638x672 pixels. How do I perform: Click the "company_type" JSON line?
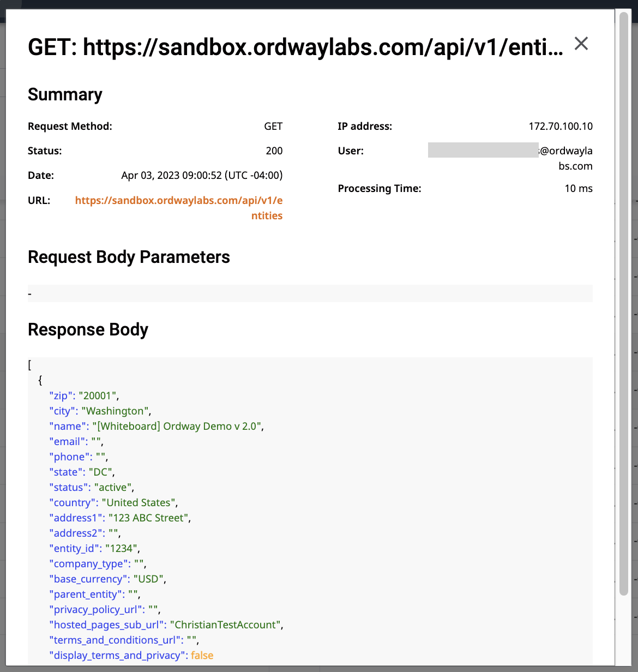coord(98,563)
